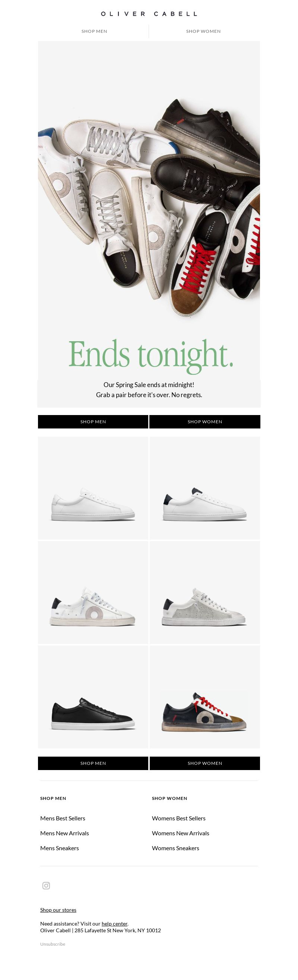The image size is (298, 980).
Task: Select Shop Men in top navigation
Action: [x=94, y=31]
